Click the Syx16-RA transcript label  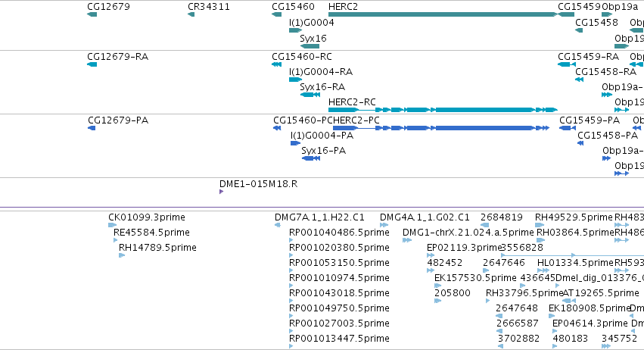[322, 87]
